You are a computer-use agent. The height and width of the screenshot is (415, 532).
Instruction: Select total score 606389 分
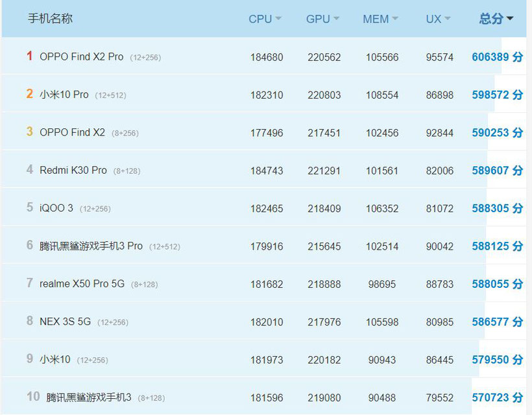497,57
